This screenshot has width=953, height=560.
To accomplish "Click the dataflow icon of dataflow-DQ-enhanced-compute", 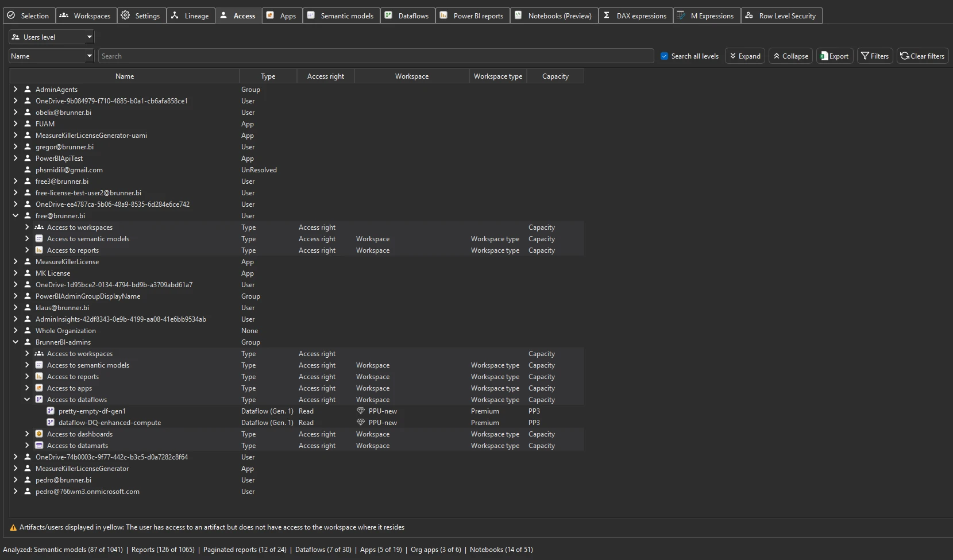I will (51, 422).
